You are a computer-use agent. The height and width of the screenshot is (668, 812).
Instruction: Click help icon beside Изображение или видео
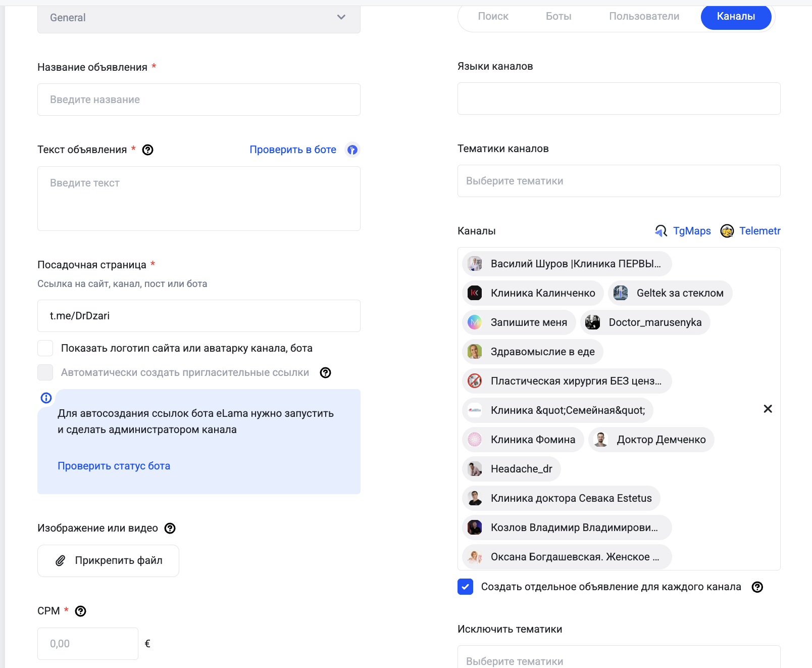point(170,529)
